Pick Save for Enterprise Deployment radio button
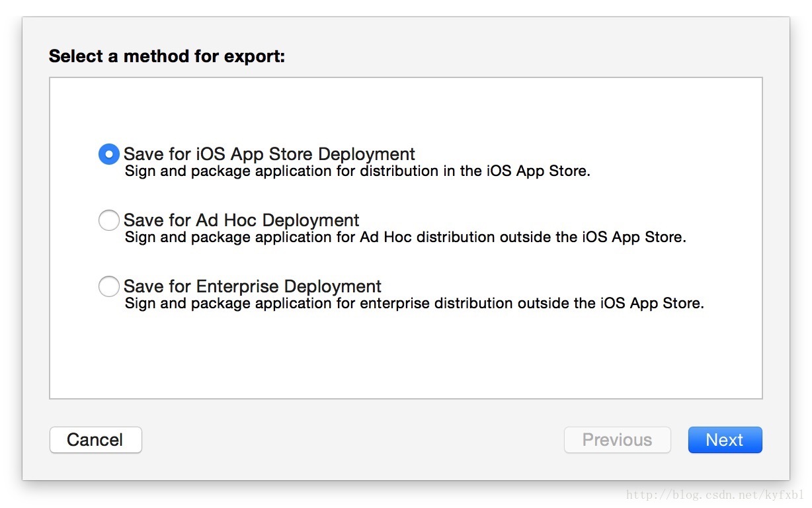The width and height of the screenshot is (812, 508). [109, 286]
